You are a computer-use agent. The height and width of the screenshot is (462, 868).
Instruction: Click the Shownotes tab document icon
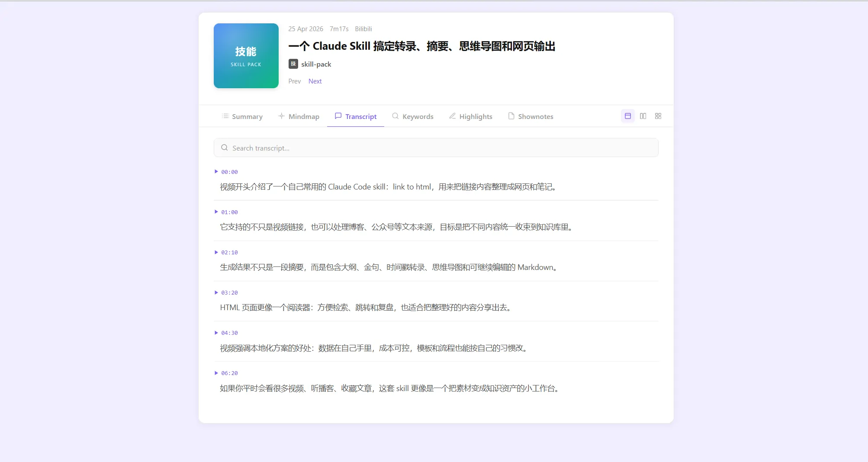[x=511, y=116]
